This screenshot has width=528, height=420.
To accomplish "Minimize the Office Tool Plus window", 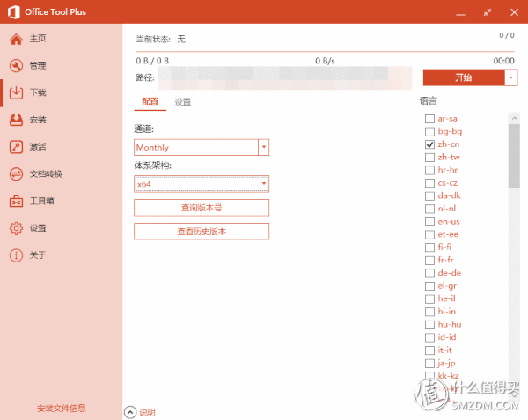I will [460, 15].
